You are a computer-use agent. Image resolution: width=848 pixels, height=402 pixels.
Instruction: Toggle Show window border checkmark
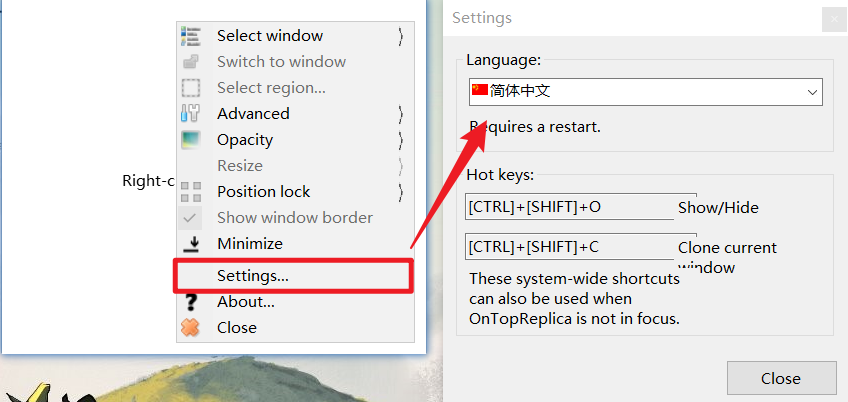(190, 218)
